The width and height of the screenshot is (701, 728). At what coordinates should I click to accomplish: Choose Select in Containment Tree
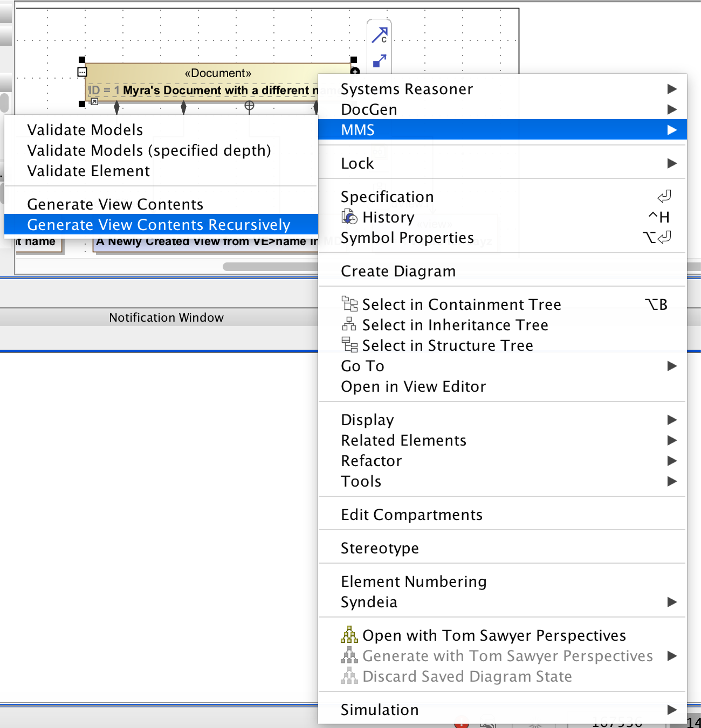point(502,304)
